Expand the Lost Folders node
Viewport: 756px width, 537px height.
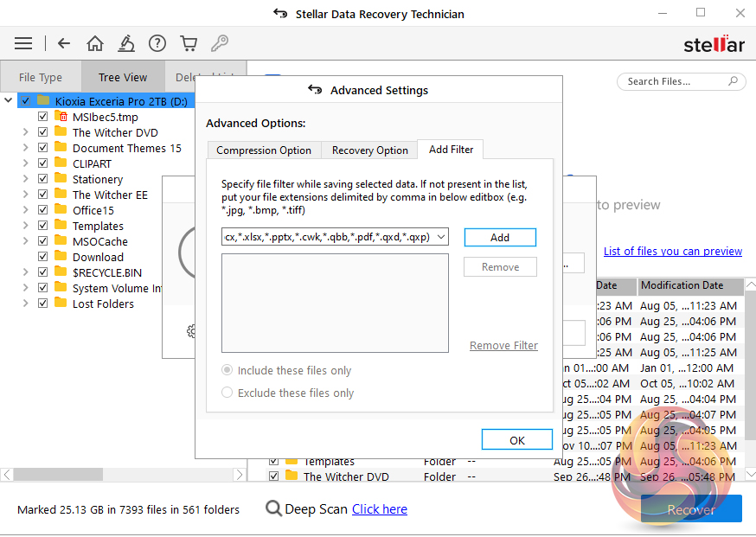point(26,304)
